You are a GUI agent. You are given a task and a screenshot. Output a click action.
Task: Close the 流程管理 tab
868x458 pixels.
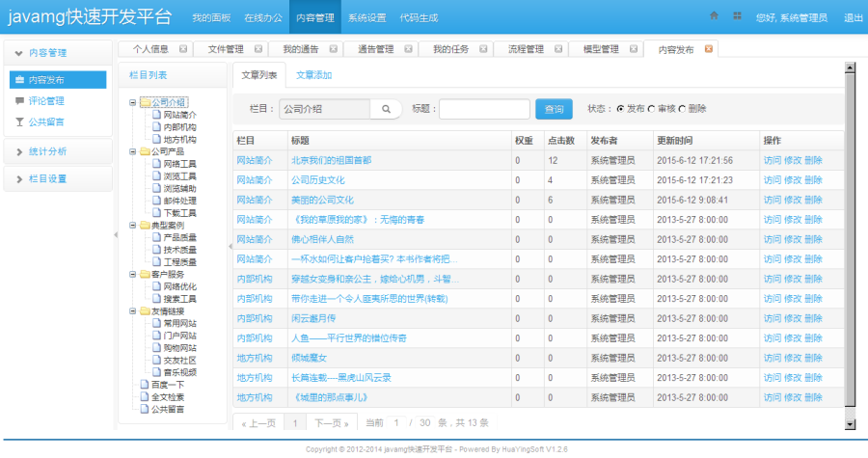click(558, 48)
